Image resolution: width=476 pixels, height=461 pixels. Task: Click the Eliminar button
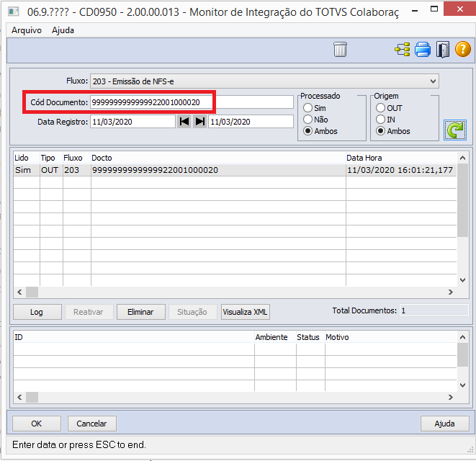click(x=141, y=312)
